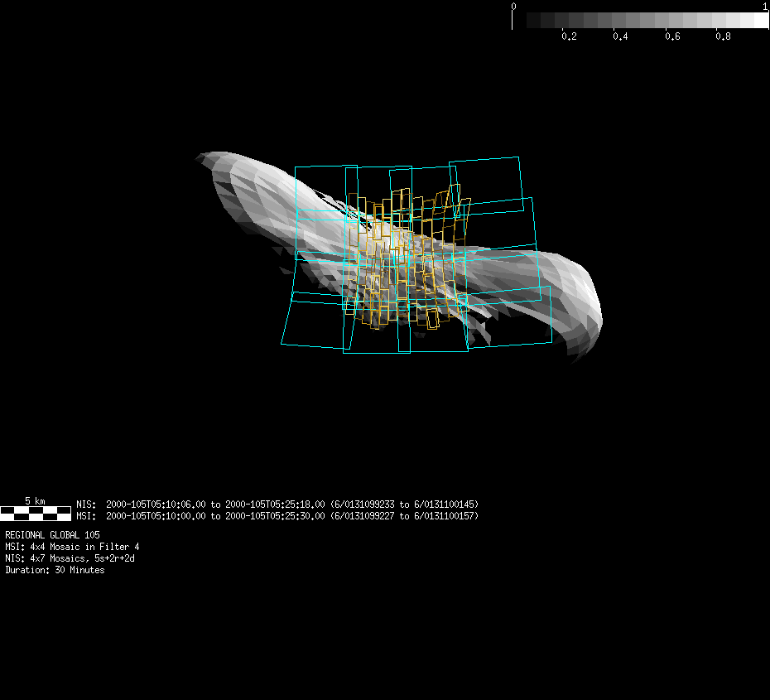The image size is (770, 700).
Task: Click the 0.6 tick label on grayscale bar
Action: tap(671, 37)
